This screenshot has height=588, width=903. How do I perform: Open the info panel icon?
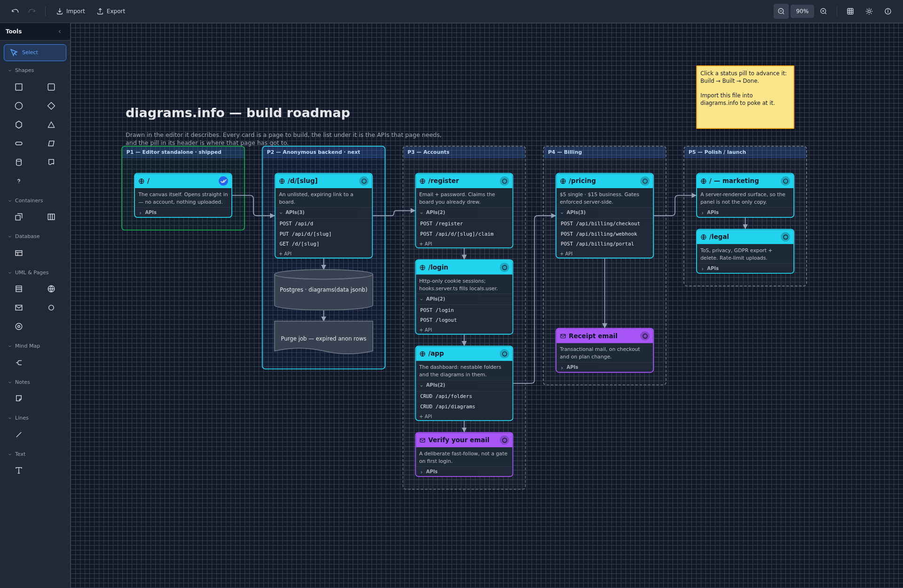pos(888,11)
